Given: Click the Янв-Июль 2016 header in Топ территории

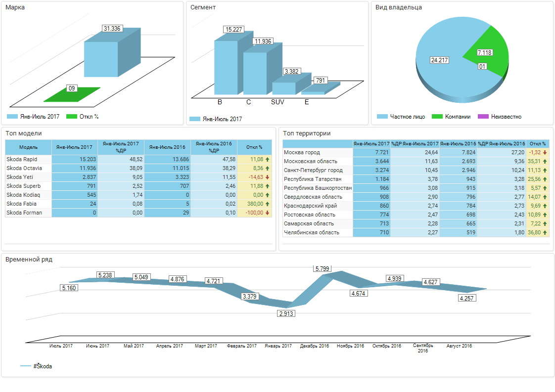Looking at the screenshot, I should [458, 144].
